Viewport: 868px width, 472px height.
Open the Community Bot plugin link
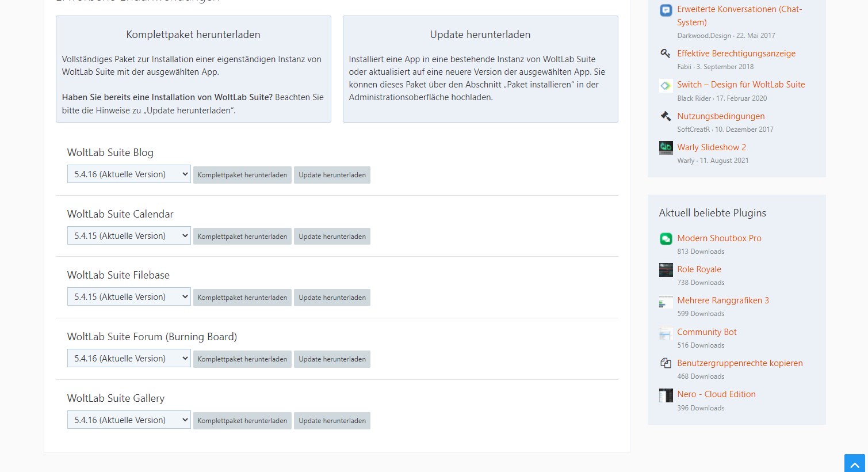coord(706,332)
